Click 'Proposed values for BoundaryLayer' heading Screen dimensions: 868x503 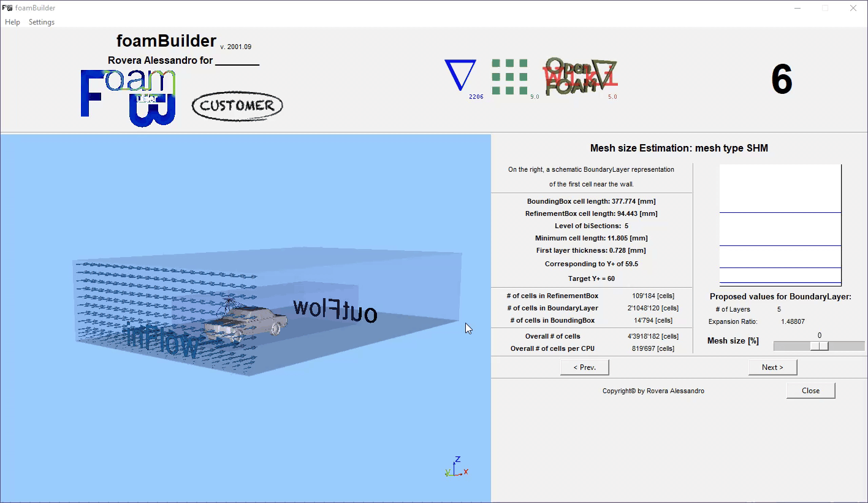[x=780, y=296]
